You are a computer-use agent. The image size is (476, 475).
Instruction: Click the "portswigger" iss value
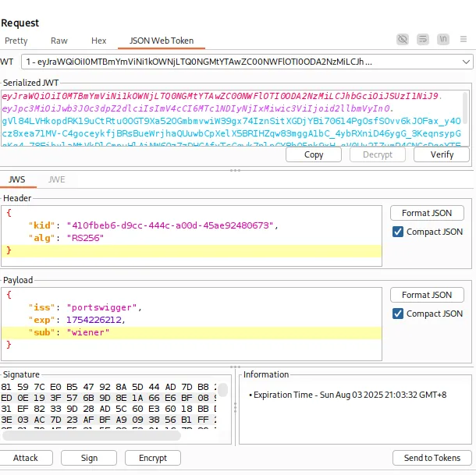101,307
